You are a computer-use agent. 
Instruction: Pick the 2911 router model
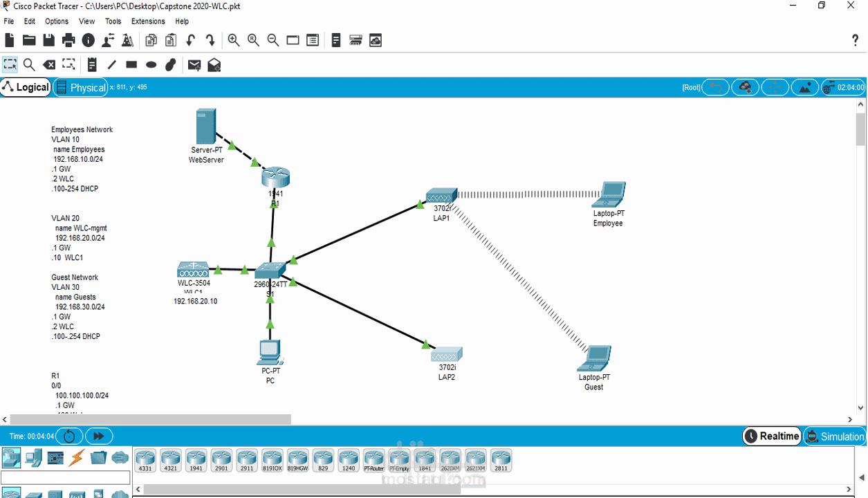[x=247, y=460]
